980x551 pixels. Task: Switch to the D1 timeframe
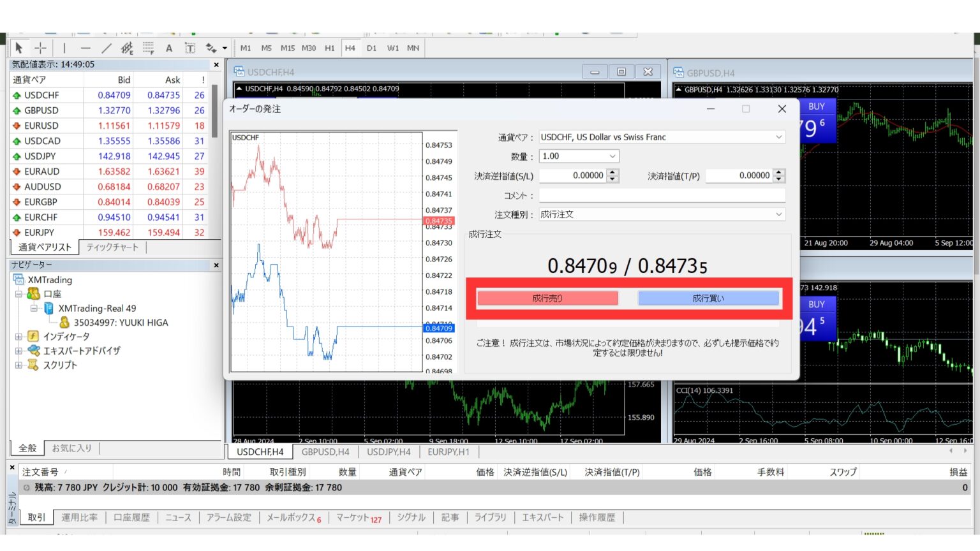[x=371, y=48]
